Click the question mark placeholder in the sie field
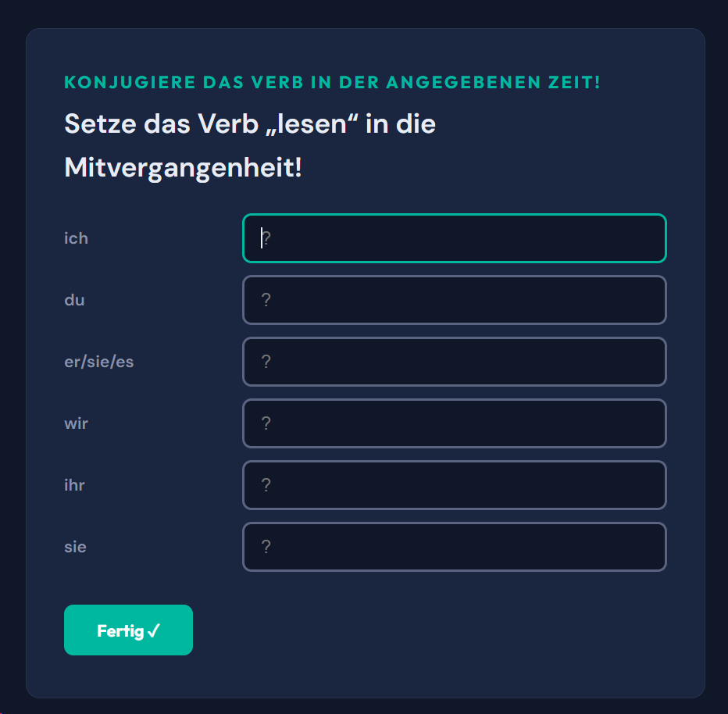This screenshot has width=728, height=714. (267, 547)
